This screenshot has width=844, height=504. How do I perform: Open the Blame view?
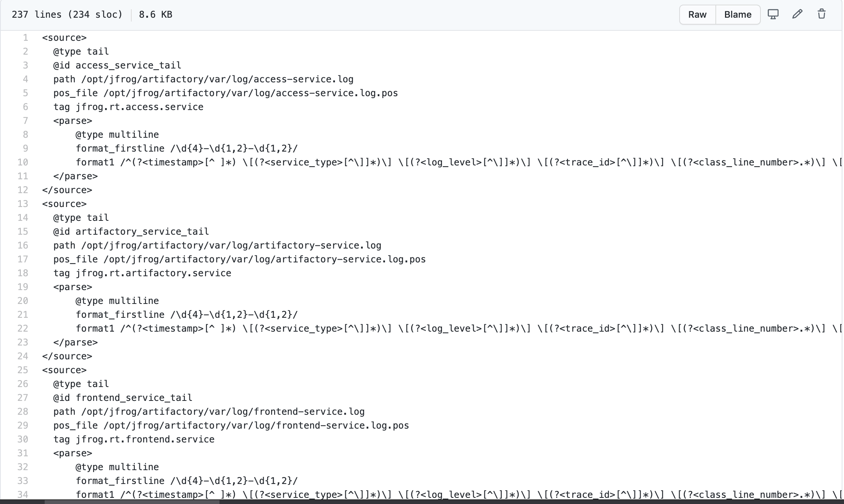(x=738, y=15)
